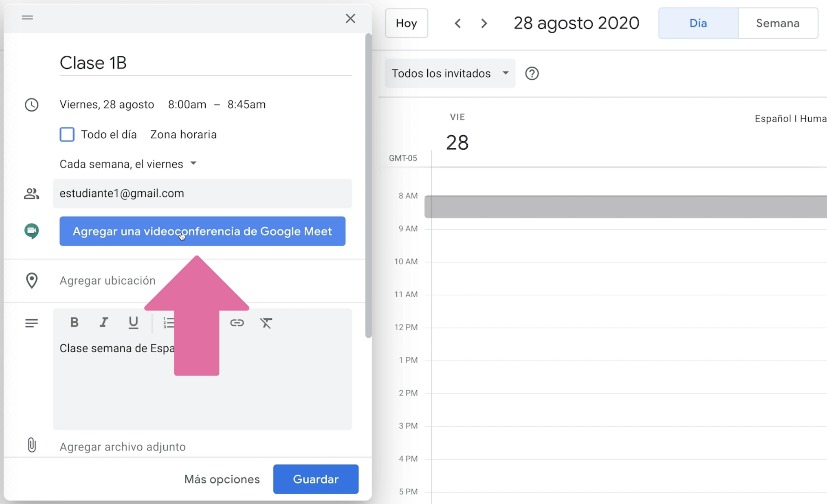Change the end time 8:45am

point(246,104)
